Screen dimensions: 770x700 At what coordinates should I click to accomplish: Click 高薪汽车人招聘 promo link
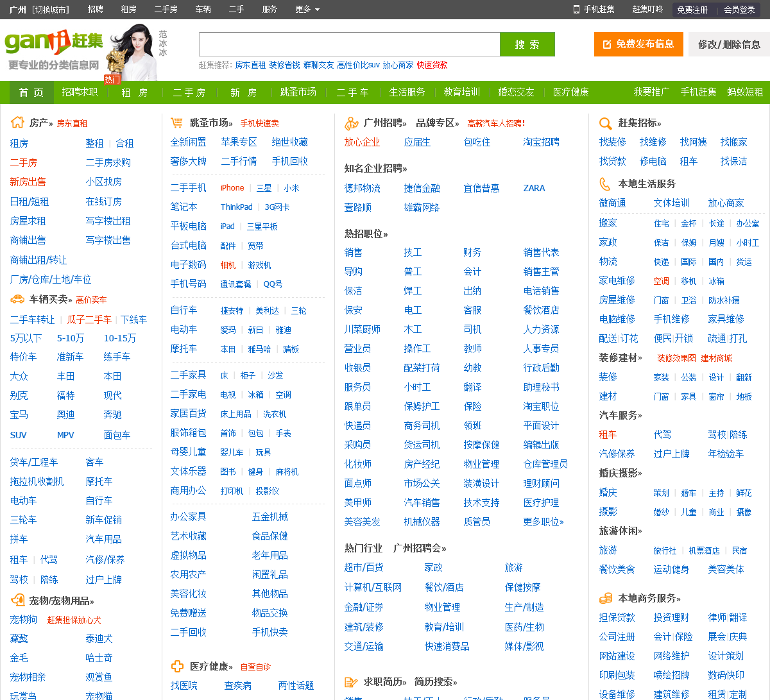[496, 123]
